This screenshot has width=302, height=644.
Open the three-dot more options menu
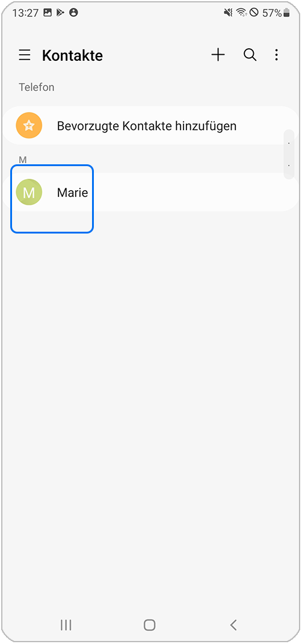(277, 55)
